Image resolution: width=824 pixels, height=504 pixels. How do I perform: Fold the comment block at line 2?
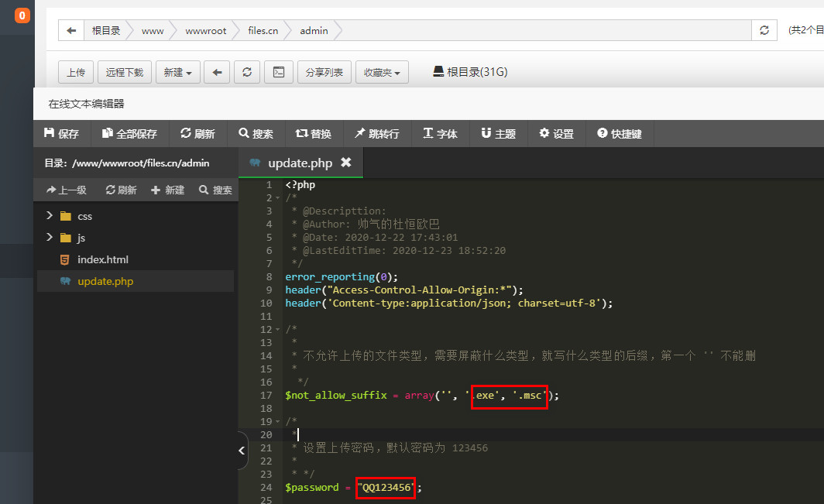[277, 198]
